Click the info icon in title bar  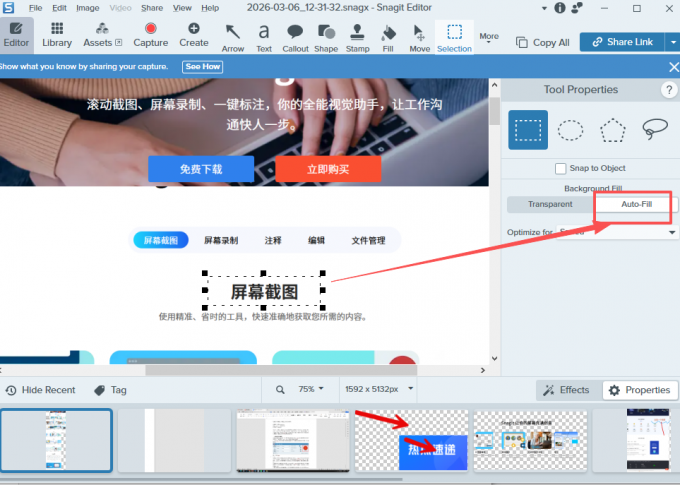pos(560,8)
